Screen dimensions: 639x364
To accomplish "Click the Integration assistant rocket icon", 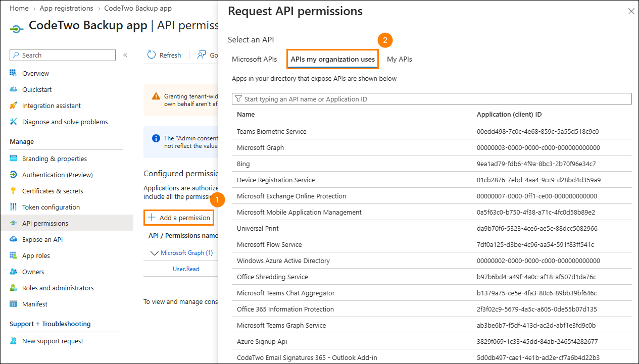I will [13, 106].
